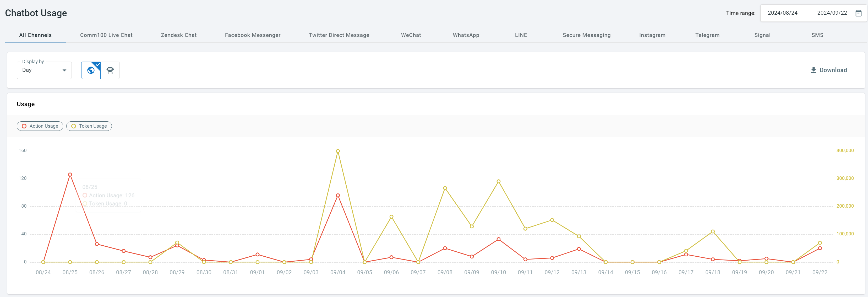868x297 pixels.
Task: Open the Display by Day dropdown
Action: pos(44,70)
